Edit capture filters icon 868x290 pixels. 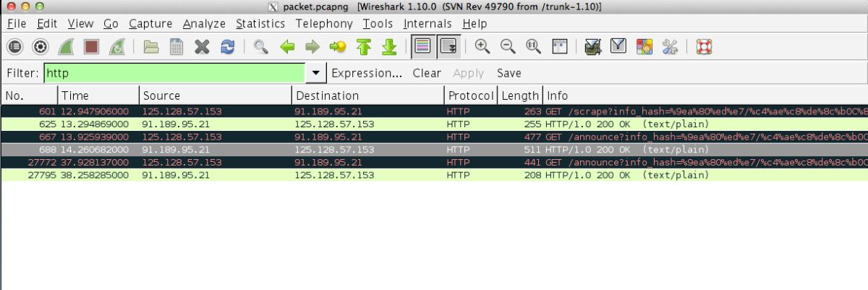pos(593,47)
